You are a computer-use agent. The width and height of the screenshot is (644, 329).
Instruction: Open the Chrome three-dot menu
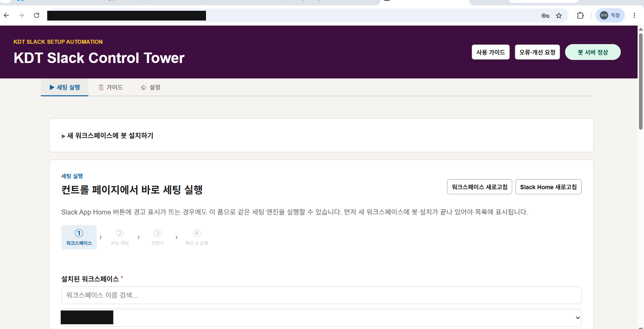tap(634, 15)
